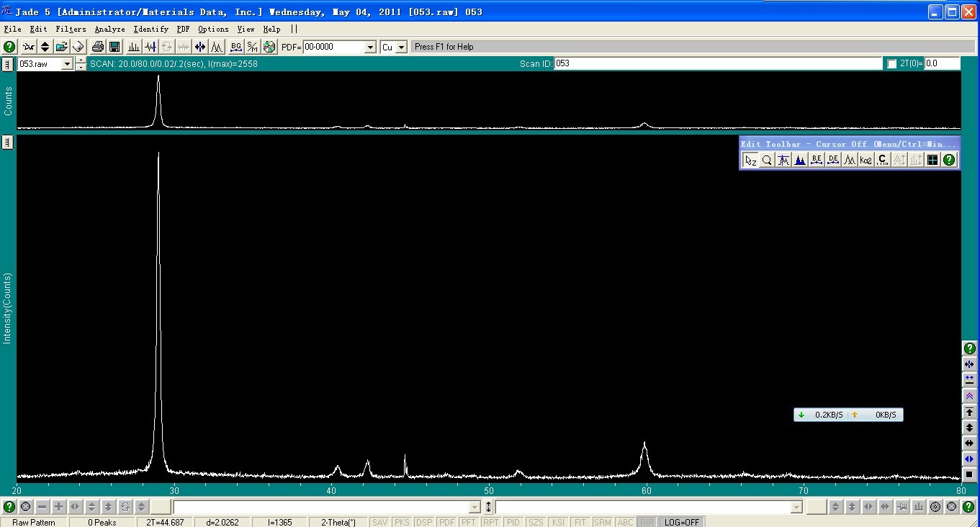This screenshot has height=527, width=980.
Task: Click the 2-Theta(°) status button
Action: [x=338, y=522]
